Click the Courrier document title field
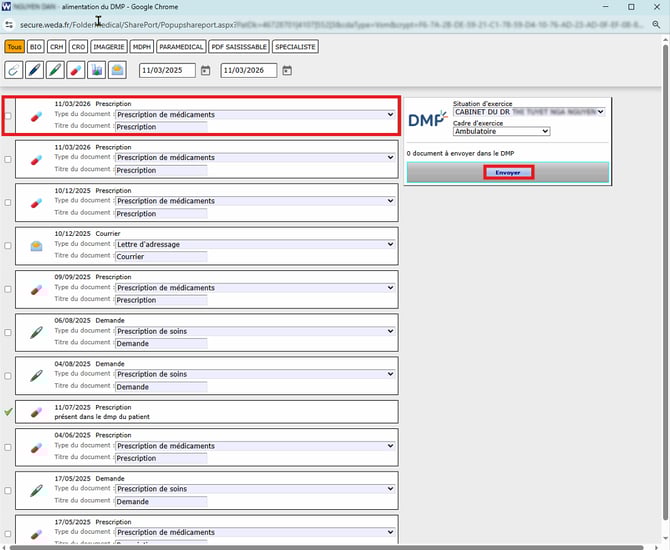Image resolution: width=670 pixels, height=550 pixels. pos(161,257)
